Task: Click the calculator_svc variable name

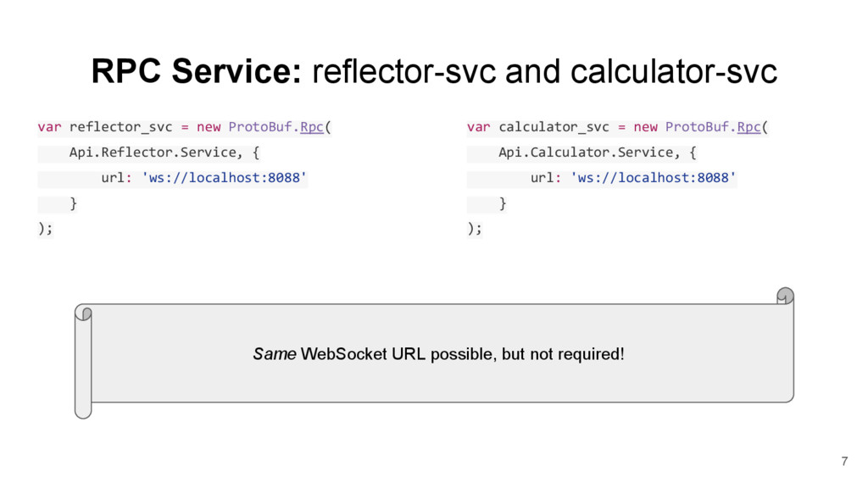Action: 554,127
